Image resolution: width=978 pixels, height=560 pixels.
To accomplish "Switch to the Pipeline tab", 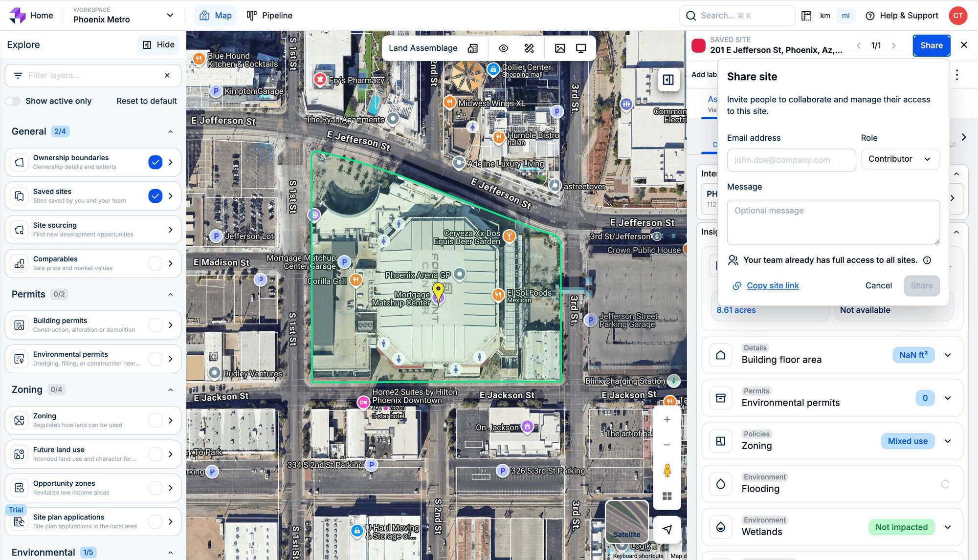I will point(269,16).
